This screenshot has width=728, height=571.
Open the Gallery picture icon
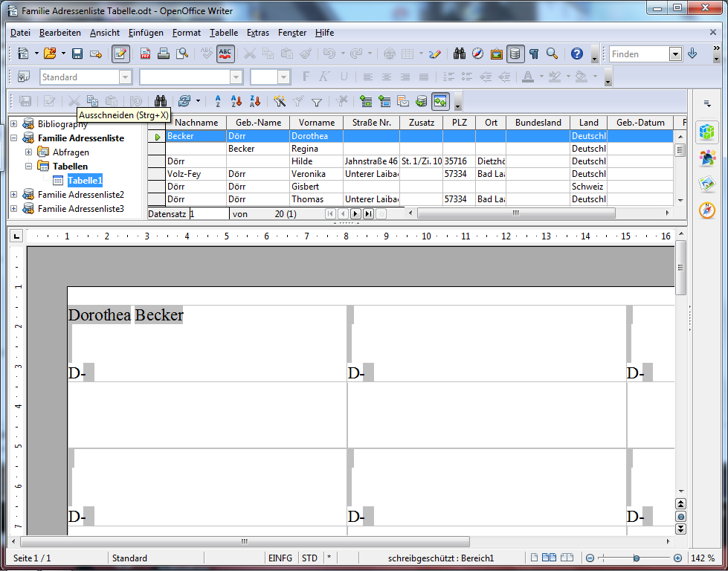496,54
